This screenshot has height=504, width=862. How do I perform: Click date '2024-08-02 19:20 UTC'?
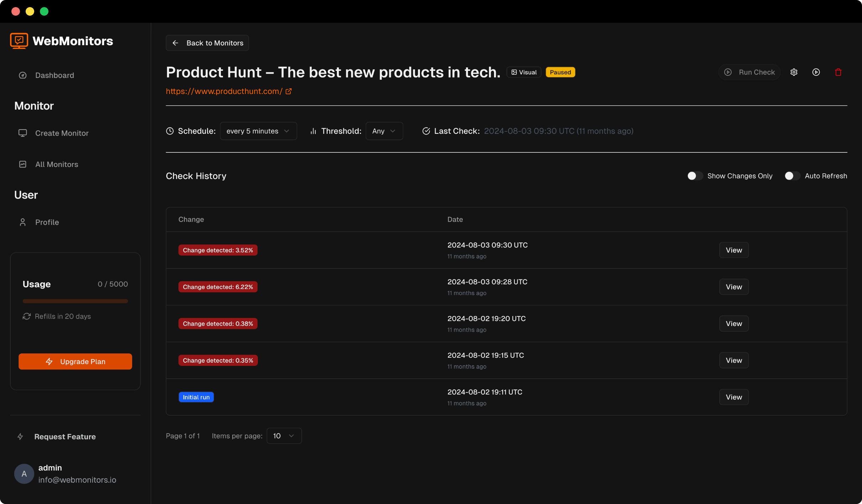(x=487, y=319)
